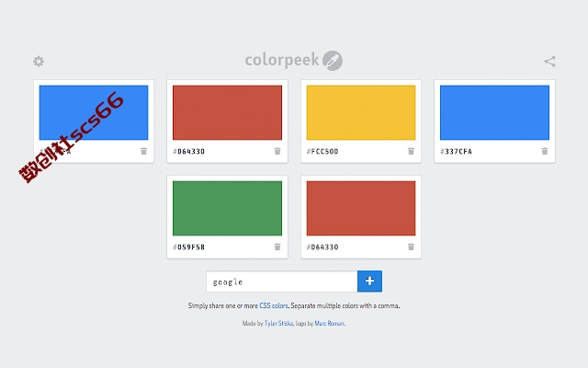Open the CSS colors link
The image size is (588, 368).
tap(274, 305)
